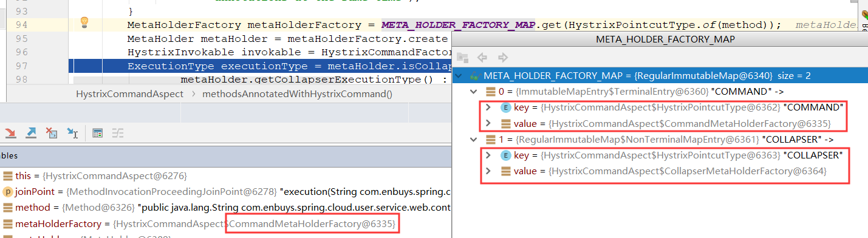Click the parameter icon beside joinPoint variable
This screenshot has width=868, height=238.
[8, 191]
